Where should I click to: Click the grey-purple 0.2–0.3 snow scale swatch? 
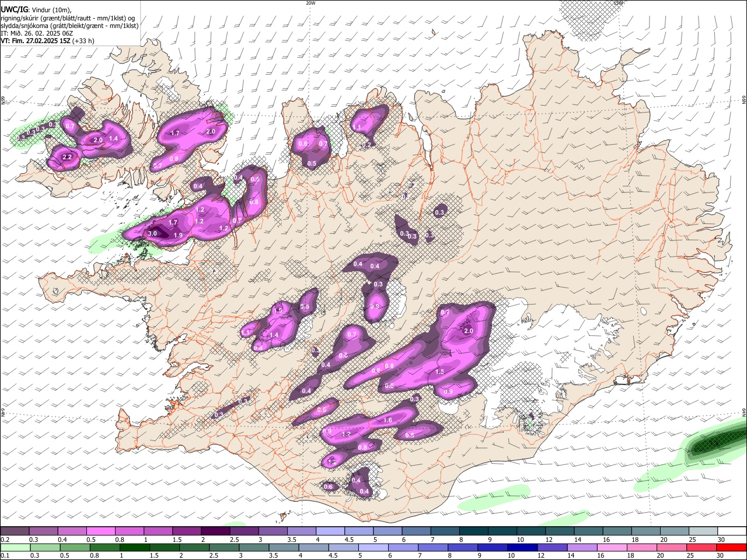[x=15, y=531]
